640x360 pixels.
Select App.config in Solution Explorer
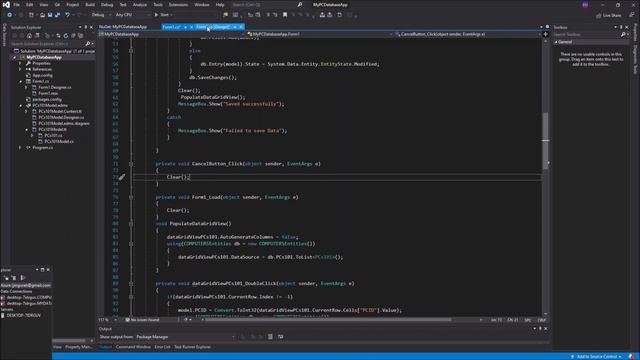(42, 76)
